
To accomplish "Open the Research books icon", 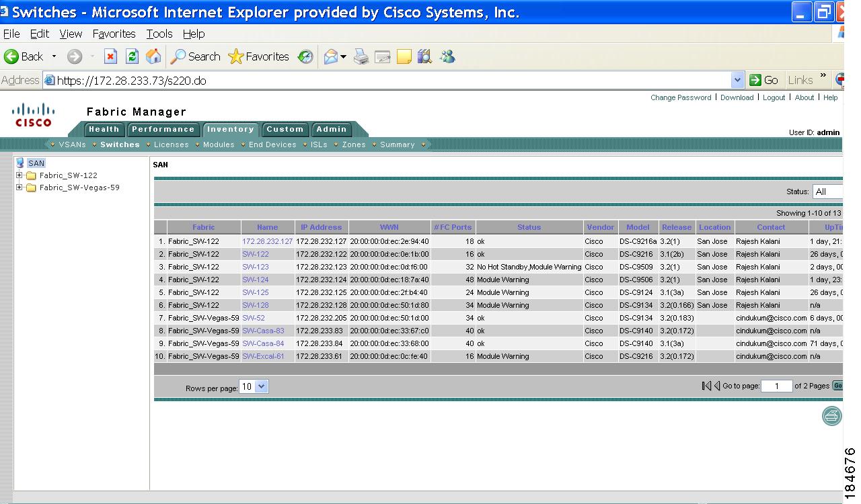I will [424, 57].
